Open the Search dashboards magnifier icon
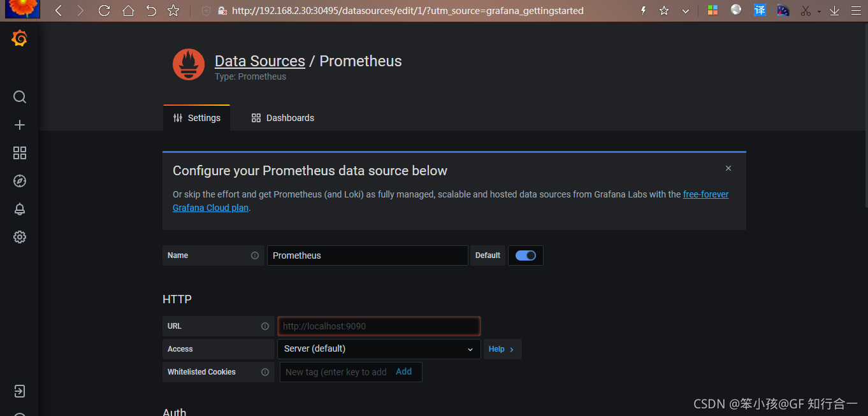868x416 pixels. [20, 97]
